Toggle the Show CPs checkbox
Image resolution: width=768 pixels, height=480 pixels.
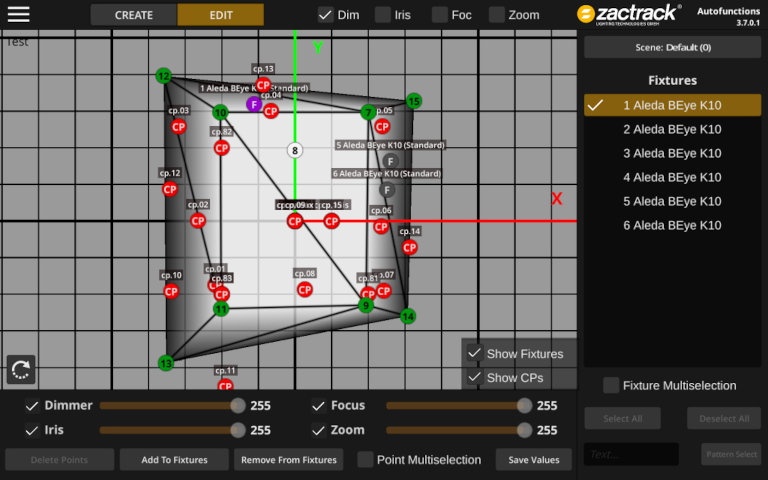pyautogui.click(x=474, y=377)
